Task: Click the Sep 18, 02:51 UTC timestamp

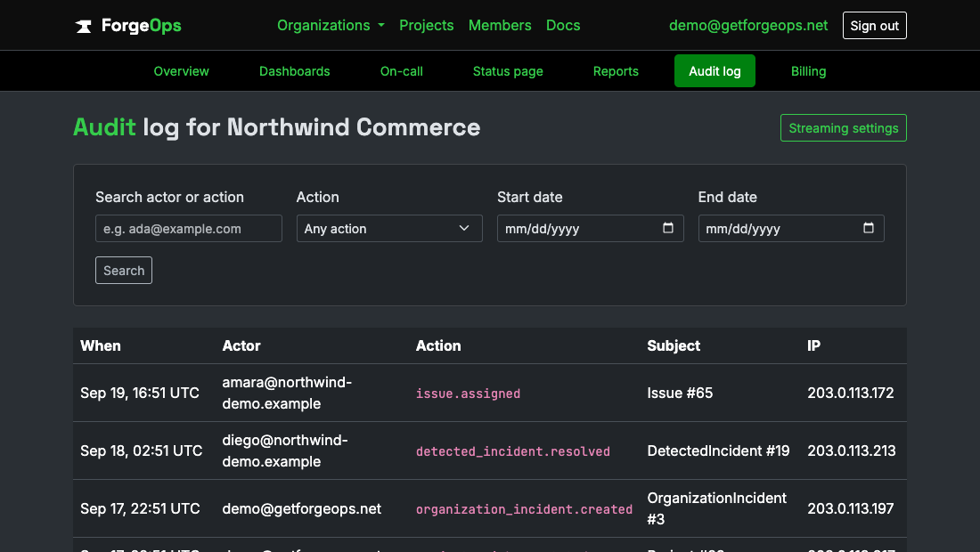Action: 142,451
